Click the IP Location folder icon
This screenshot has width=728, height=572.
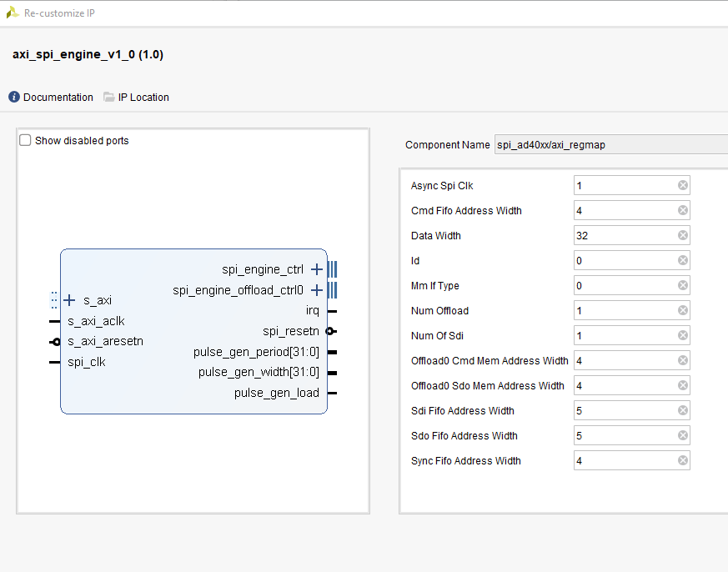(109, 98)
